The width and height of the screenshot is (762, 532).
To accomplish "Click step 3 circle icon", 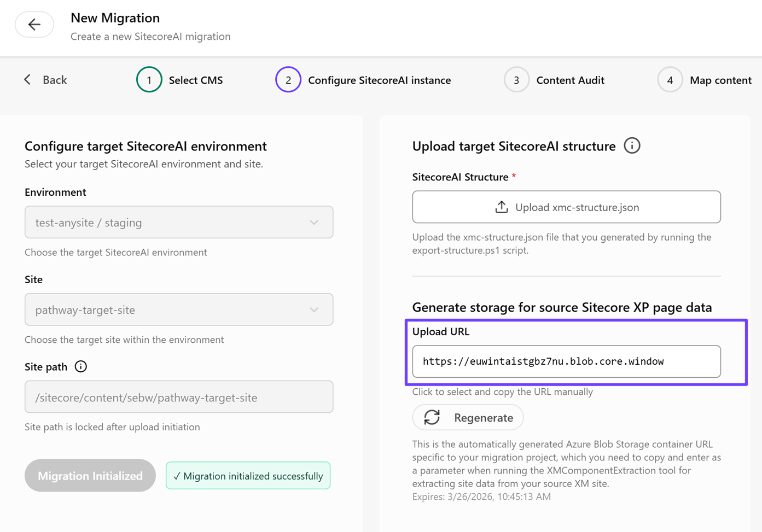I will (516, 80).
